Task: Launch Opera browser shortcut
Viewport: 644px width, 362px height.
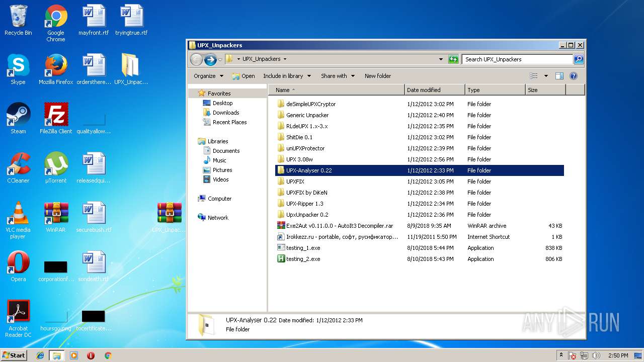Action: click(18, 266)
